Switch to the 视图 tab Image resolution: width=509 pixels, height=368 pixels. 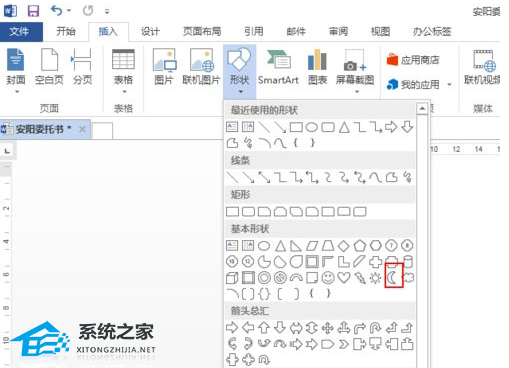(x=380, y=32)
